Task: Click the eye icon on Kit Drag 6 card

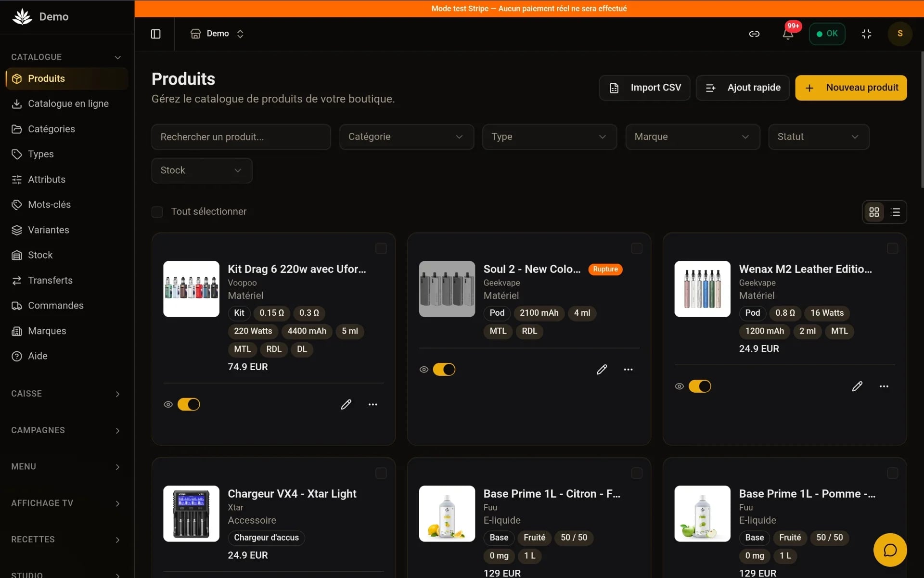Action: pos(168,404)
